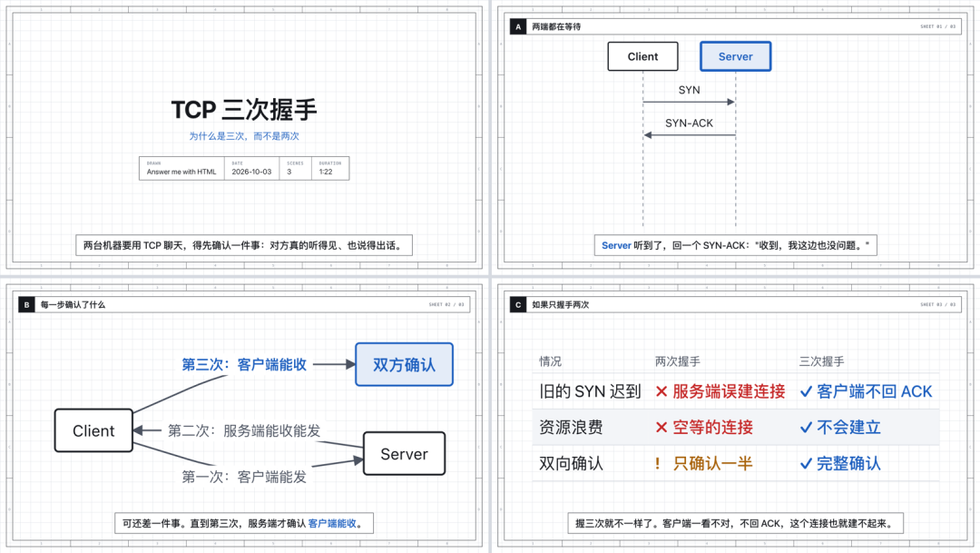The height and width of the screenshot is (553, 980).
Task: Click the black C badge of 如果只握手两次
Action: tap(517, 305)
